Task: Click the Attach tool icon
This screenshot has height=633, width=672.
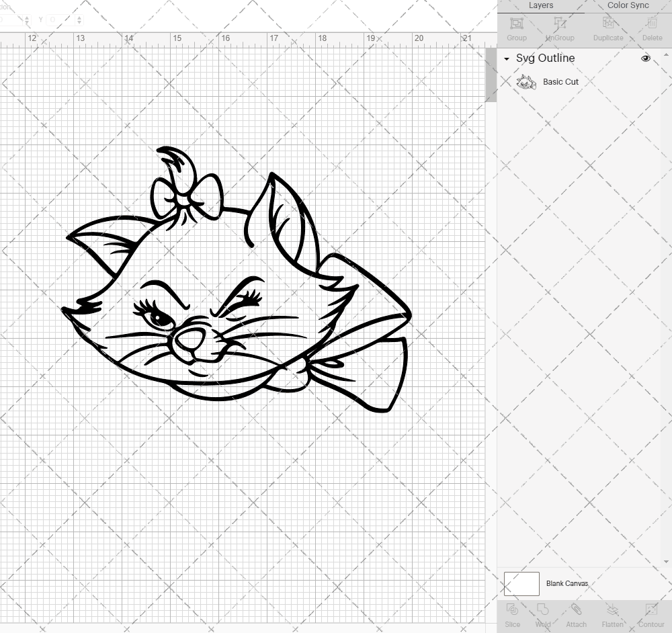Action: 576,610
